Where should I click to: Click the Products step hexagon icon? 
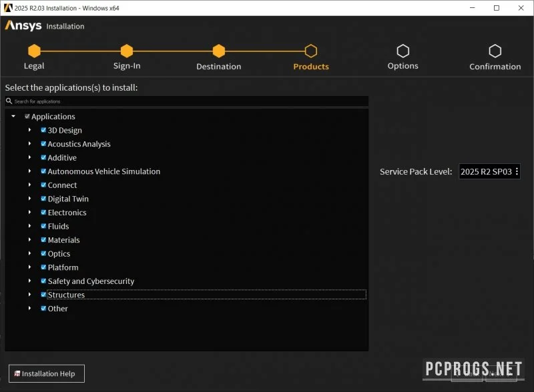pyautogui.click(x=311, y=51)
